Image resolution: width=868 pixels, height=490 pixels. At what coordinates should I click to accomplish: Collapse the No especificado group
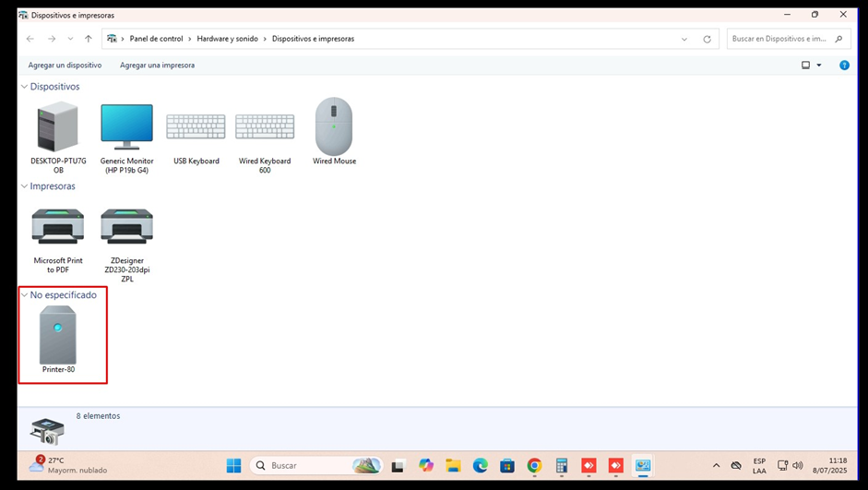pyautogui.click(x=24, y=295)
